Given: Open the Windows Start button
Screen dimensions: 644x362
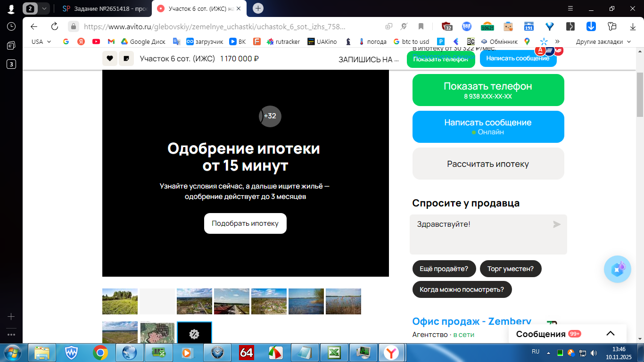Looking at the screenshot, I should [13, 353].
